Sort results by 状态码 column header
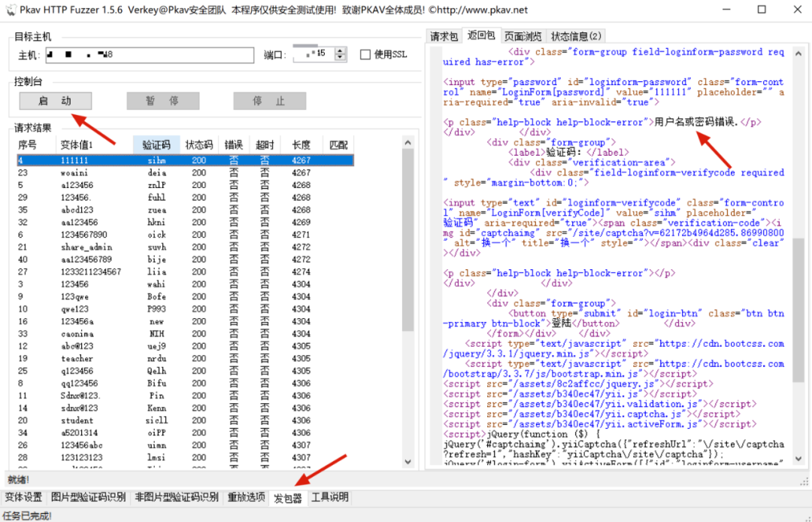 (x=198, y=145)
